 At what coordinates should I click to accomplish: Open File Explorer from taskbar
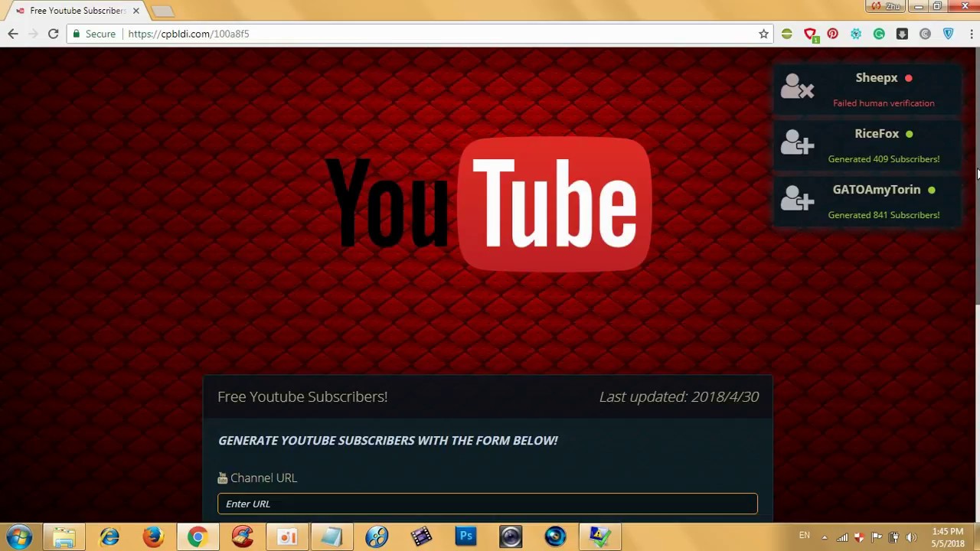coord(64,536)
